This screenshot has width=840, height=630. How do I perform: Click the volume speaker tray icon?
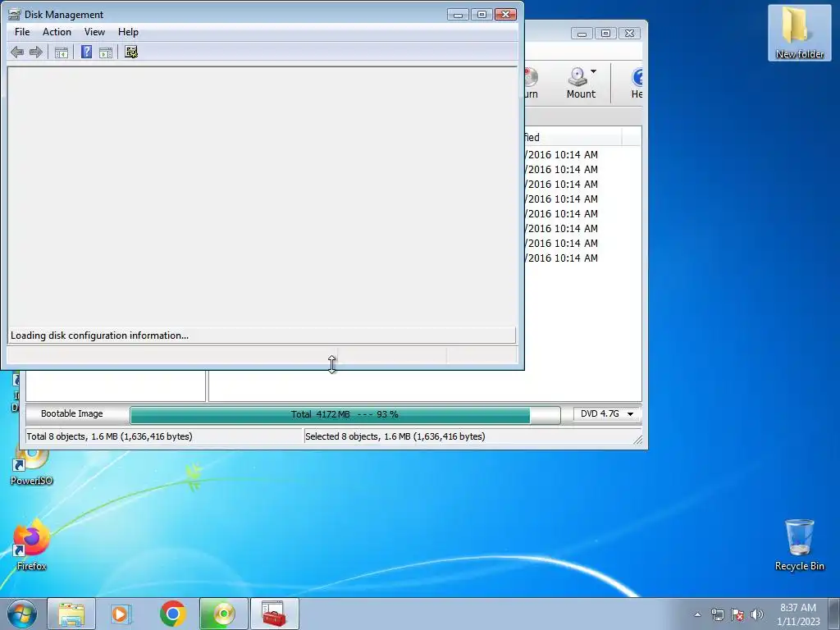[757, 614]
